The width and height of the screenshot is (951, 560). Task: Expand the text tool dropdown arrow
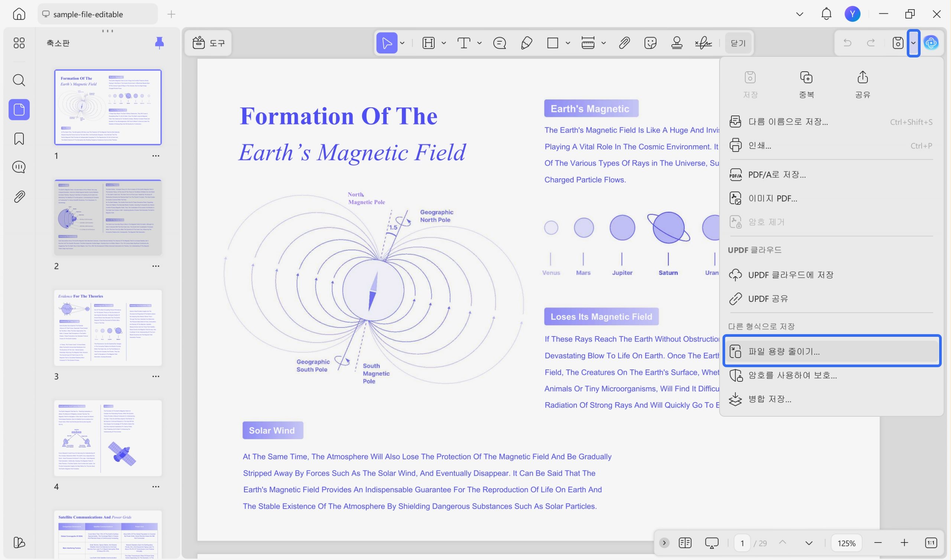(479, 43)
